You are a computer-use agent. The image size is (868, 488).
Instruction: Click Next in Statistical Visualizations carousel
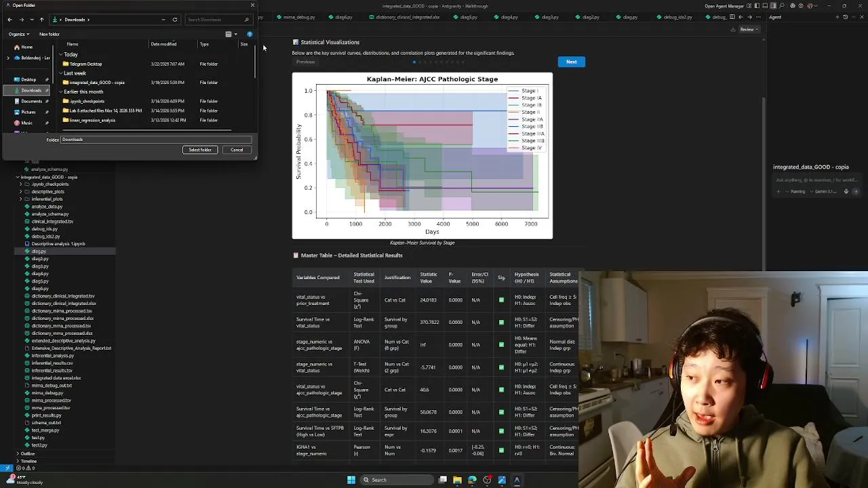pyautogui.click(x=572, y=62)
